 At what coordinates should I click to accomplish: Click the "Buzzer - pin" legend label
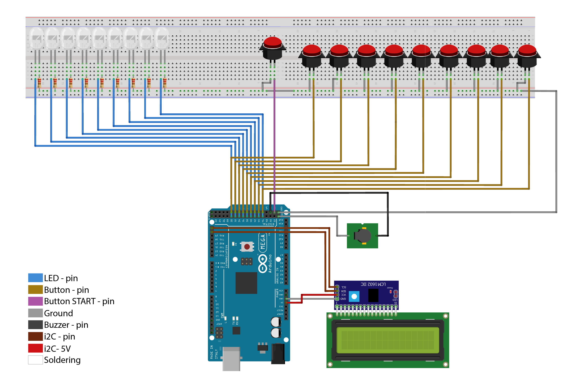click(x=66, y=325)
